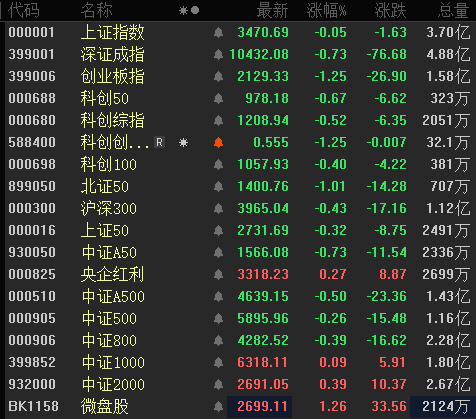The height and width of the screenshot is (419, 476).
Task: Select the 中证A500 name cell
Action: tap(113, 297)
